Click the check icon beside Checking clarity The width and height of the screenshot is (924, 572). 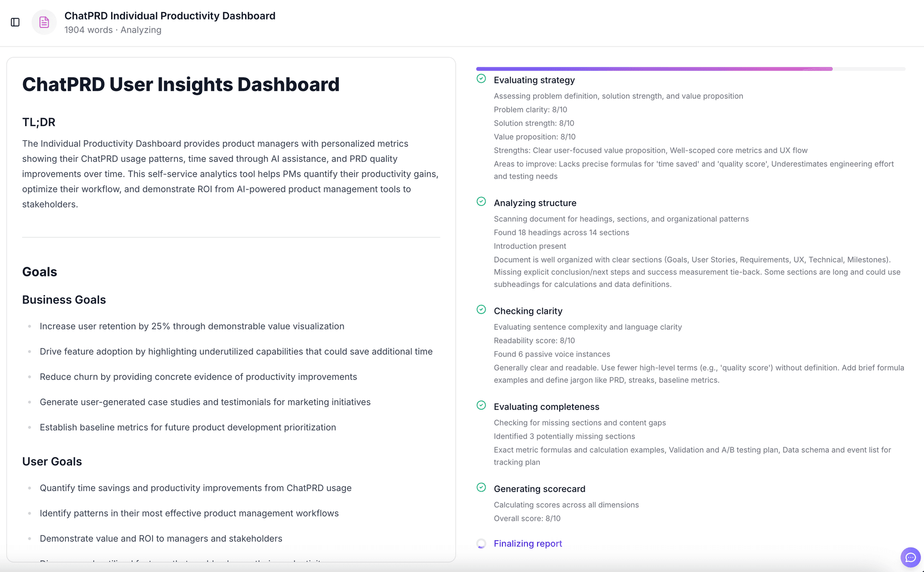[481, 310]
